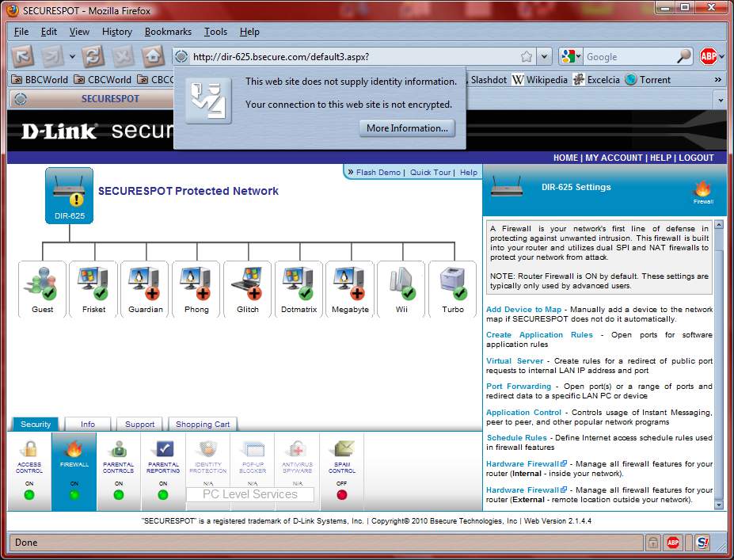Click the site identity icon in address bar
The image size is (734, 560).
coord(181,57)
